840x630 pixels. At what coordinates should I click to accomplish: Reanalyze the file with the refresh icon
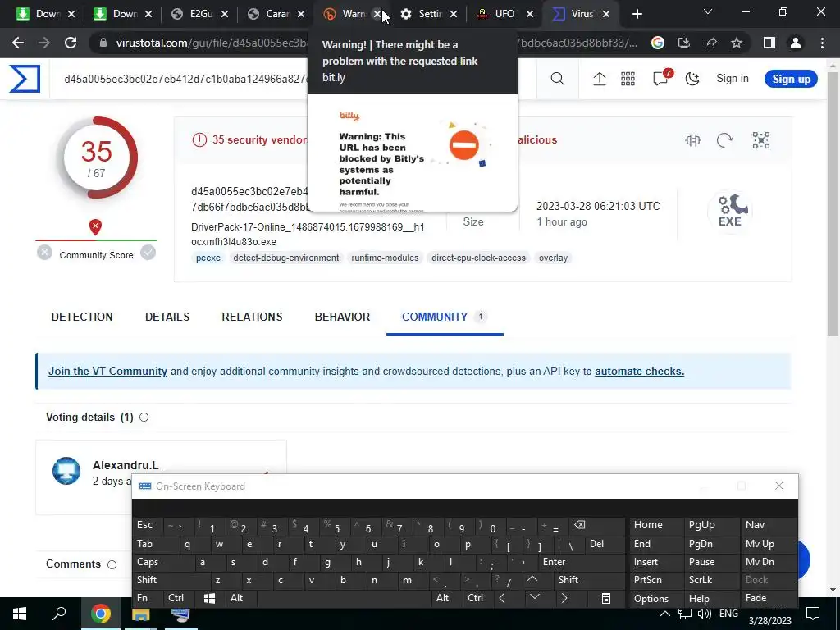[724, 140]
